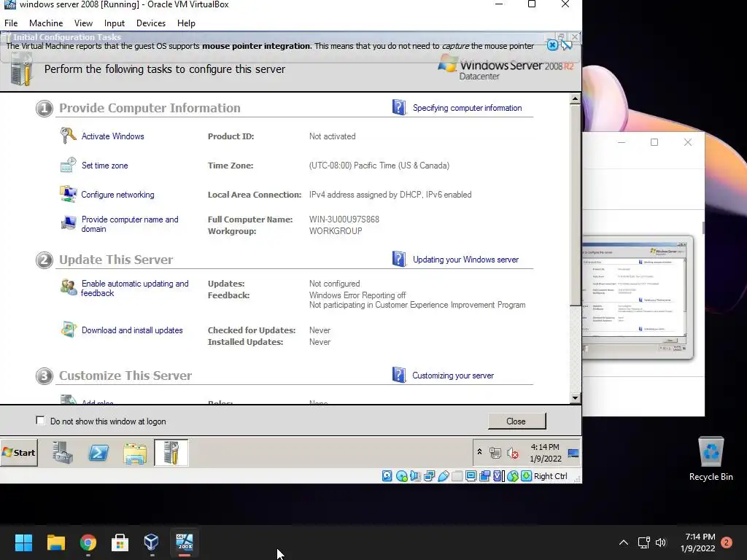747x560 pixels.
Task: Click host clock showing 7:14 PM
Action: (x=700, y=542)
